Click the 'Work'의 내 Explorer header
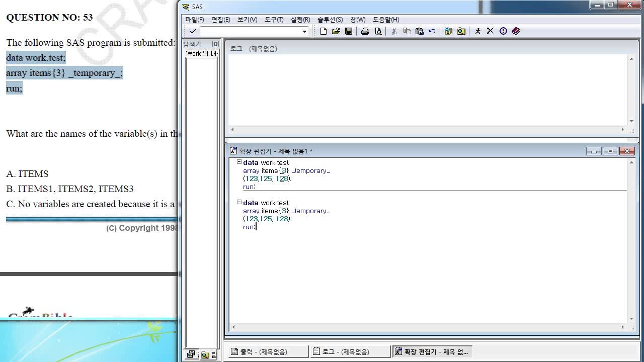Image resolution: width=644 pixels, height=362 pixels. 201,53
